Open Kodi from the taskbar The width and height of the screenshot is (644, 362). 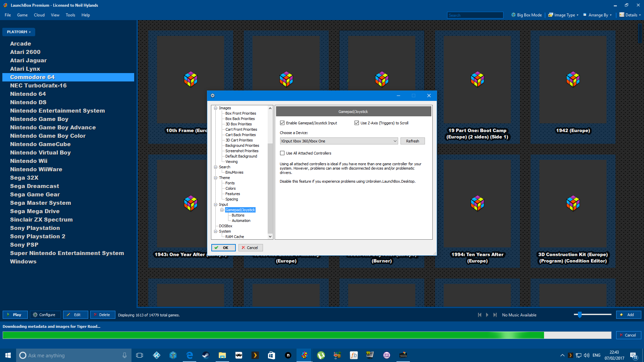pos(157,355)
